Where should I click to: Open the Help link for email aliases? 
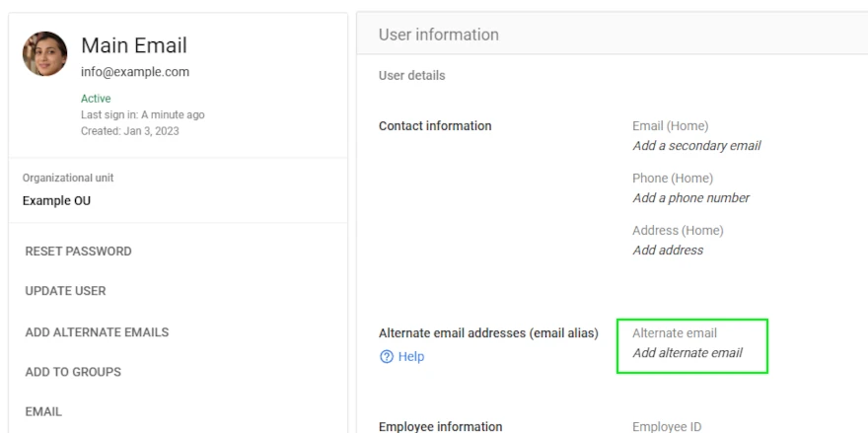click(411, 357)
